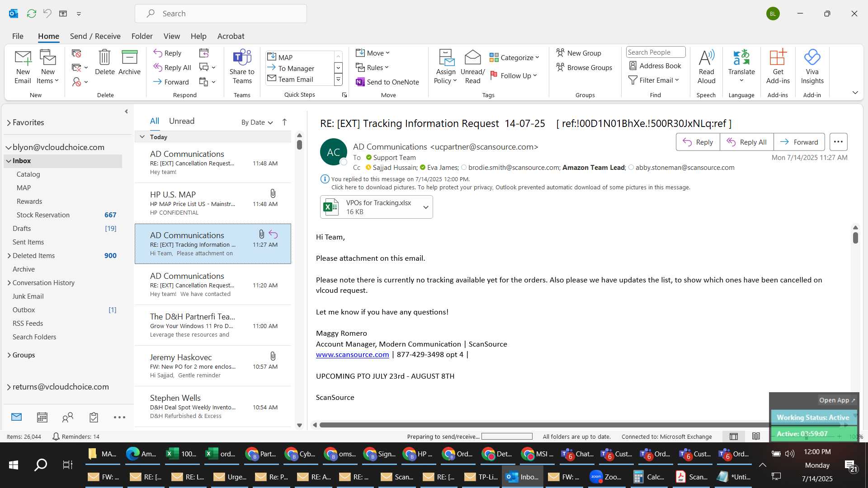Click the Delete trash can icon
Screen dimensions: 868x488
pyautogui.click(x=104, y=62)
